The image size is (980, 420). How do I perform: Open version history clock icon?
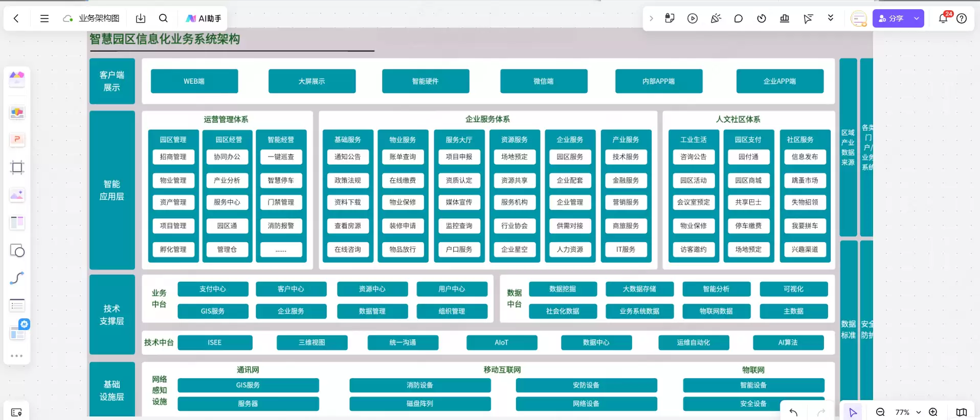[762, 18]
